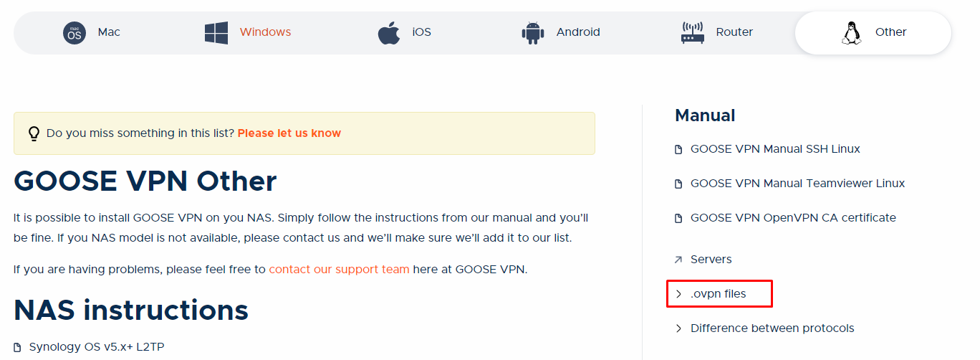Image resolution: width=980 pixels, height=360 pixels.
Task: Click the Router device icon
Action: [x=693, y=33]
